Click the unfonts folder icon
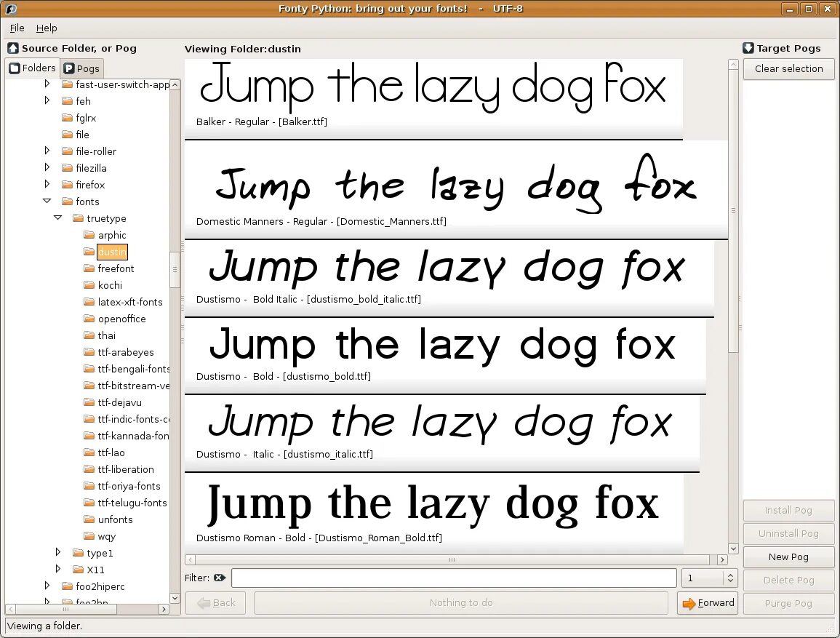 pyautogui.click(x=89, y=519)
